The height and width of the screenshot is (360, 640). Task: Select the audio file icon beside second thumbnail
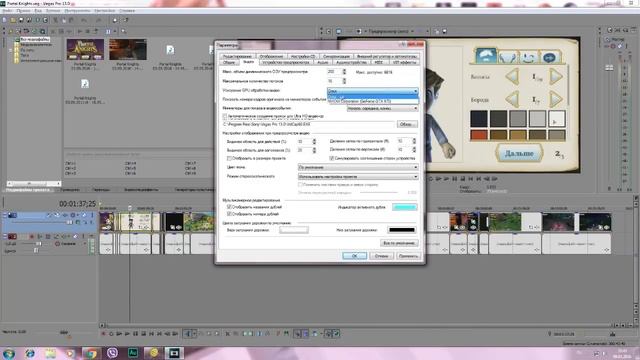point(170,50)
